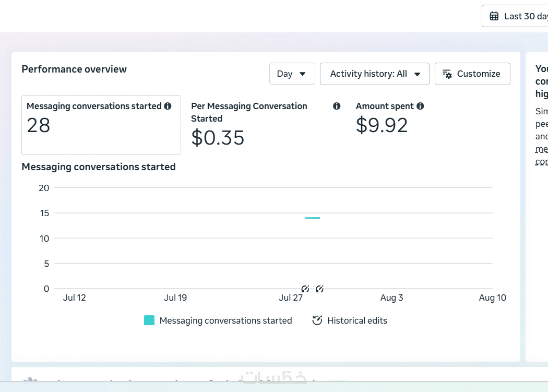548x392 pixels.
Task: Click the teal Messaging conversations started legend swatch
Action: 149,320
